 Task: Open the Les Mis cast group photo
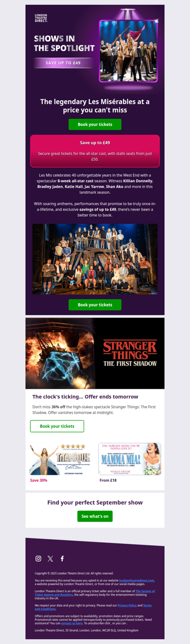point(95,259)
